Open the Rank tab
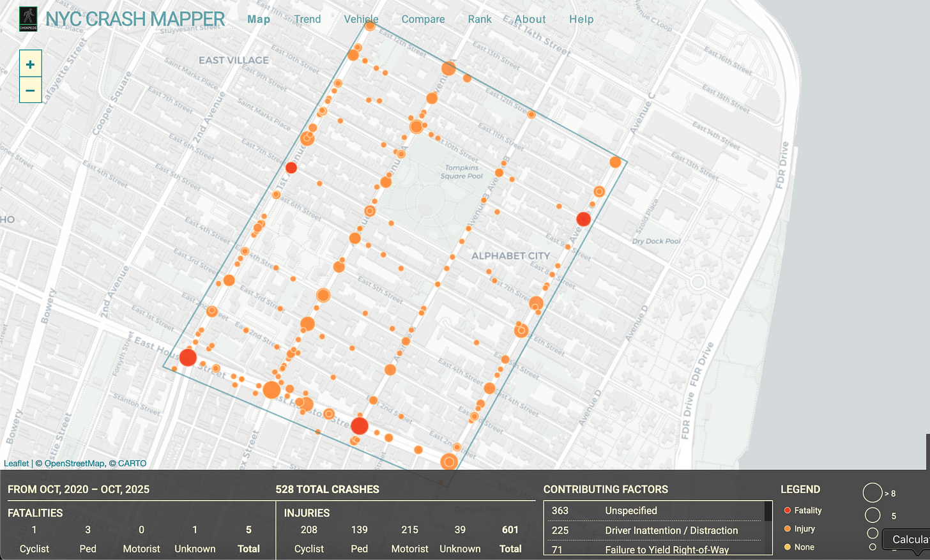 480,19
